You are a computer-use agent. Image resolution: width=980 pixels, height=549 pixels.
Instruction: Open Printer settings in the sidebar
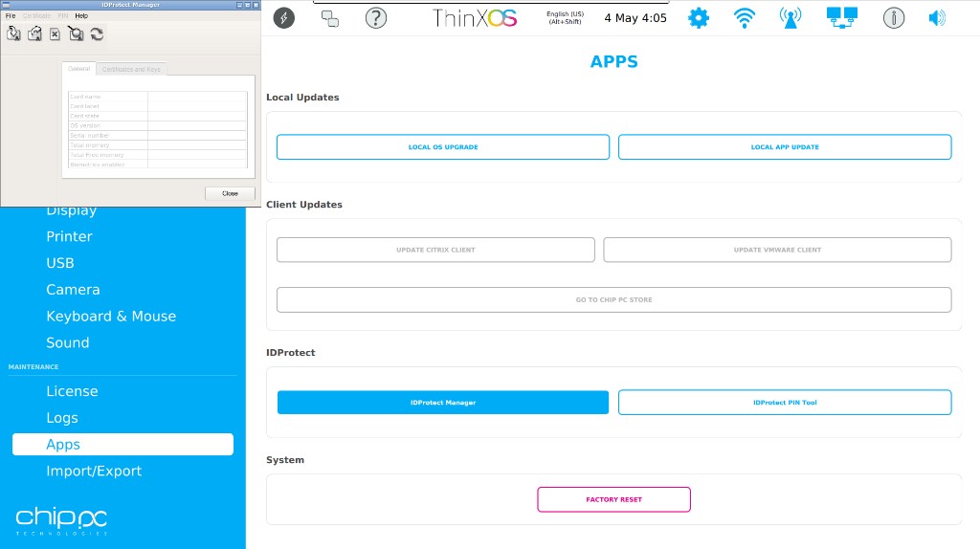[69, 236]
